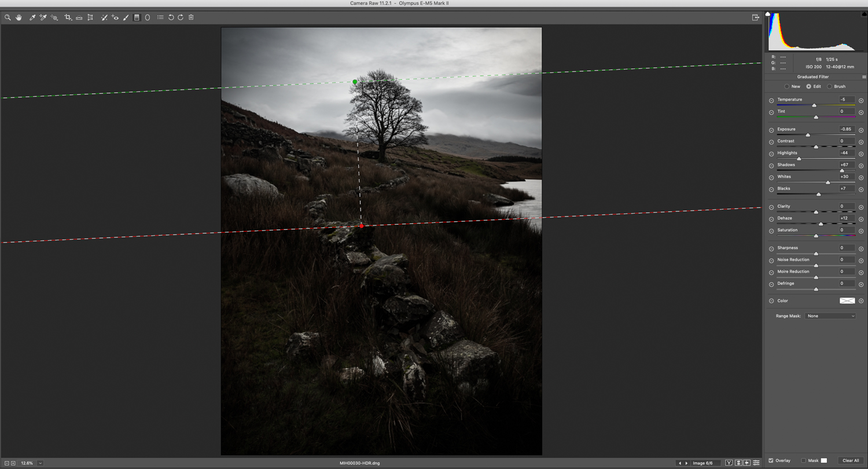
Task: Adjust the Dehaze slider handle
Action: [x=821, y=224]
